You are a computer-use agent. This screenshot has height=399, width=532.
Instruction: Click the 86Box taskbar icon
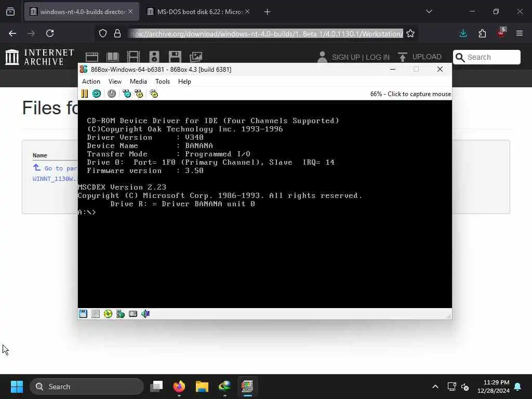[247, 387]
